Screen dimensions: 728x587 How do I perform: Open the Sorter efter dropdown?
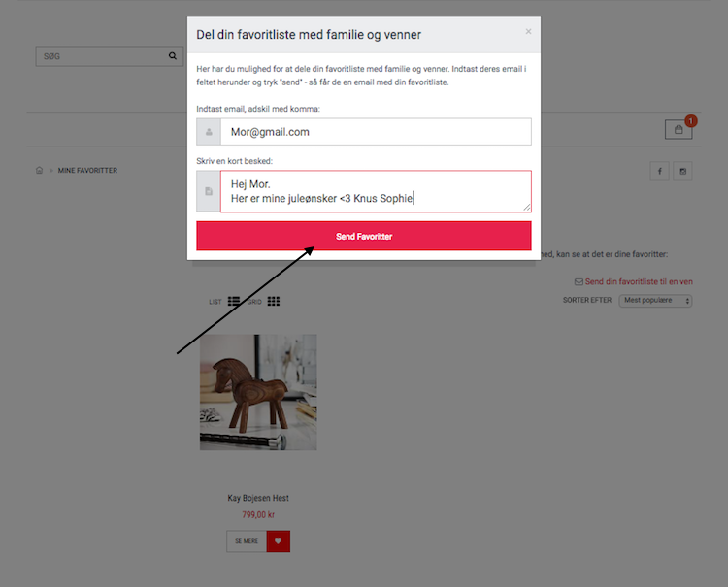tap(655, 300)
